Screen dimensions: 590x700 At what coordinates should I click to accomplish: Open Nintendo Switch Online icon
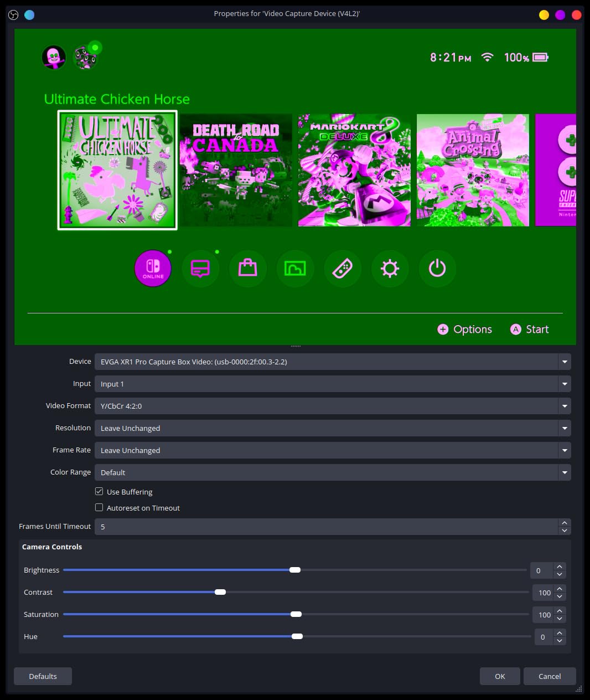[153, 269]
